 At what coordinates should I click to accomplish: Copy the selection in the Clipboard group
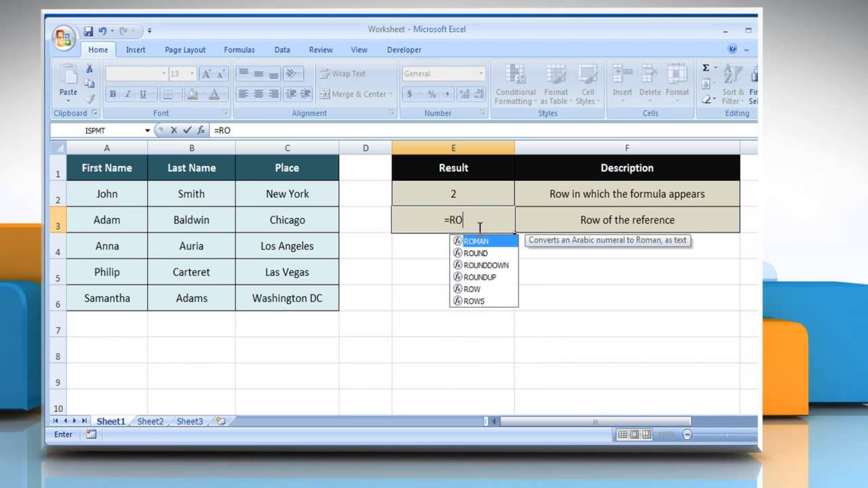coord(90,83)
